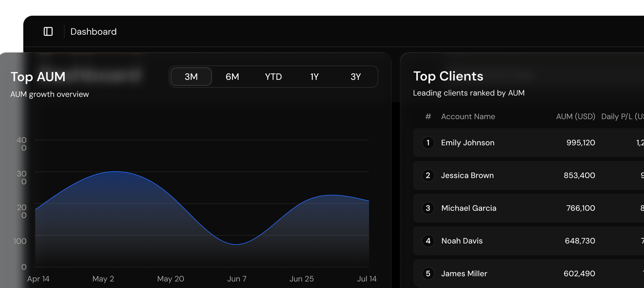The height and width of the screenshot is (288, 644).
Task: Sort table by AUM (USD) column
Action: click(x=575, y=116)
